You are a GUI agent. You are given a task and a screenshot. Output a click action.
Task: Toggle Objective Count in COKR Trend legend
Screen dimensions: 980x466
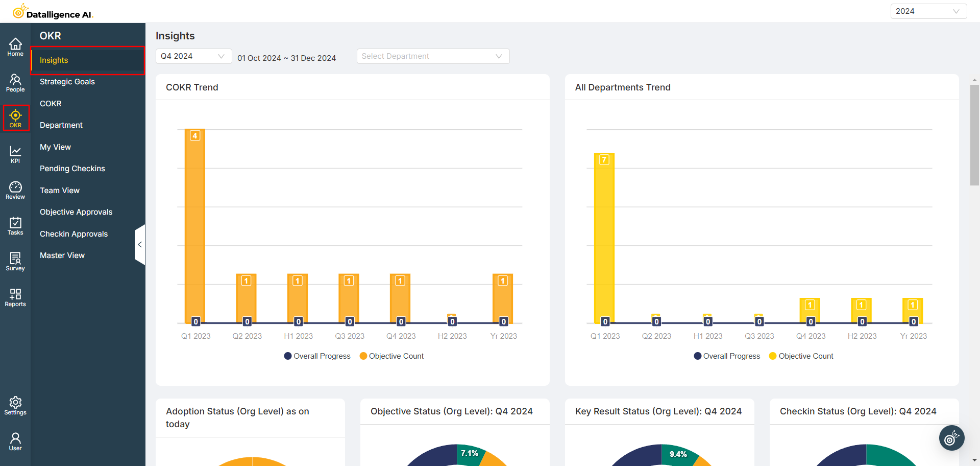[391, 356]
